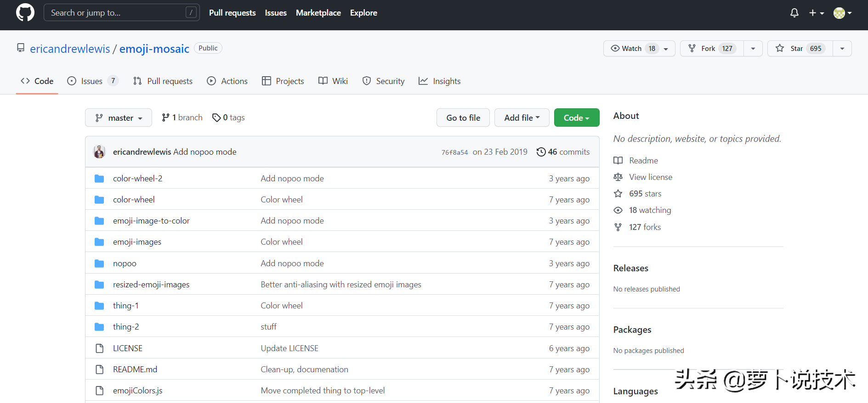Click the tags icon showing 0 tags

[216, 118]
